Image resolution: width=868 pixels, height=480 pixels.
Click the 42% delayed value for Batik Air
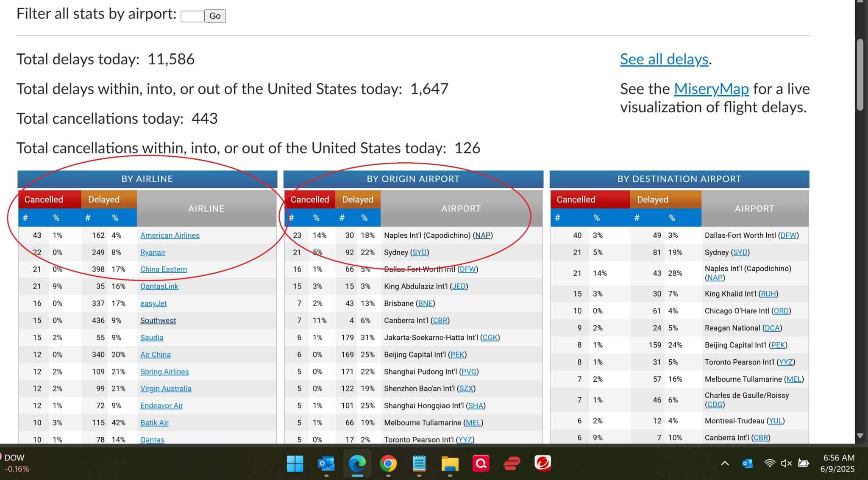(118, 423)
